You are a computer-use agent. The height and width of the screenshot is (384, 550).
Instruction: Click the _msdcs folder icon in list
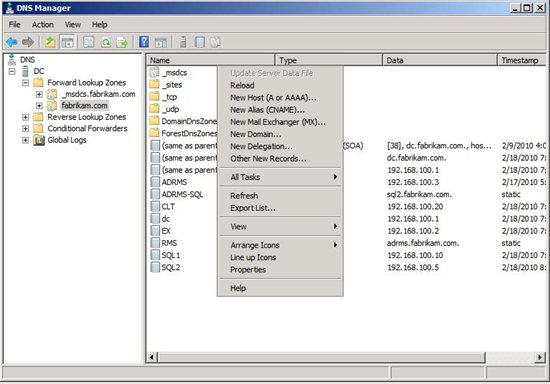click(154, 73)
